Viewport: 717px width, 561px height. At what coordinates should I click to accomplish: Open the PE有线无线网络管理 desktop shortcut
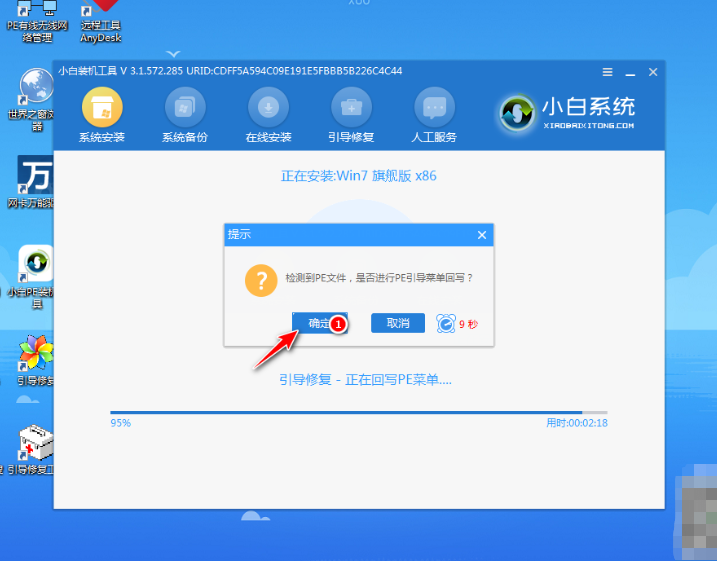tap(37, 22)
